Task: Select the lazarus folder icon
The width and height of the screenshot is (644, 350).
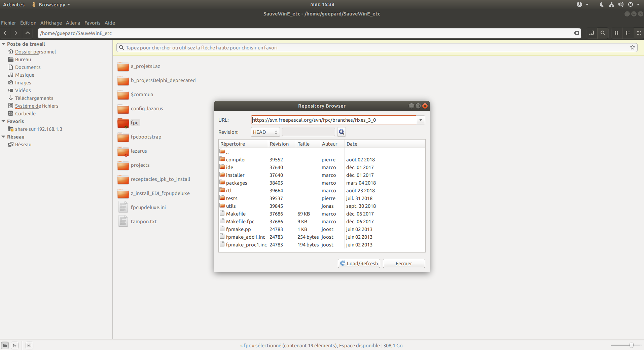Action: tap(123, 151)
